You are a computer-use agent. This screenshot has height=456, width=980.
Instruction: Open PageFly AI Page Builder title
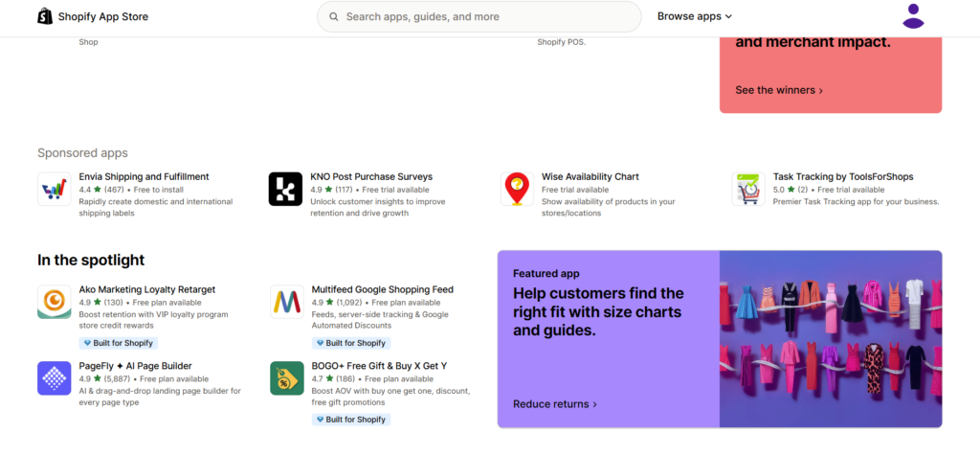(135, 366)
